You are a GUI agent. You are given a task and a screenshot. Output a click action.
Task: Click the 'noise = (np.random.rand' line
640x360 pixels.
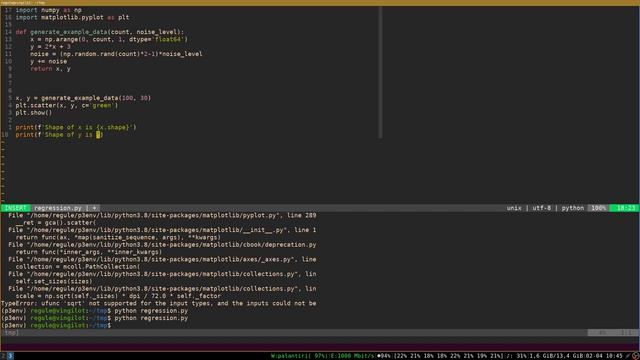click(116, 54)
